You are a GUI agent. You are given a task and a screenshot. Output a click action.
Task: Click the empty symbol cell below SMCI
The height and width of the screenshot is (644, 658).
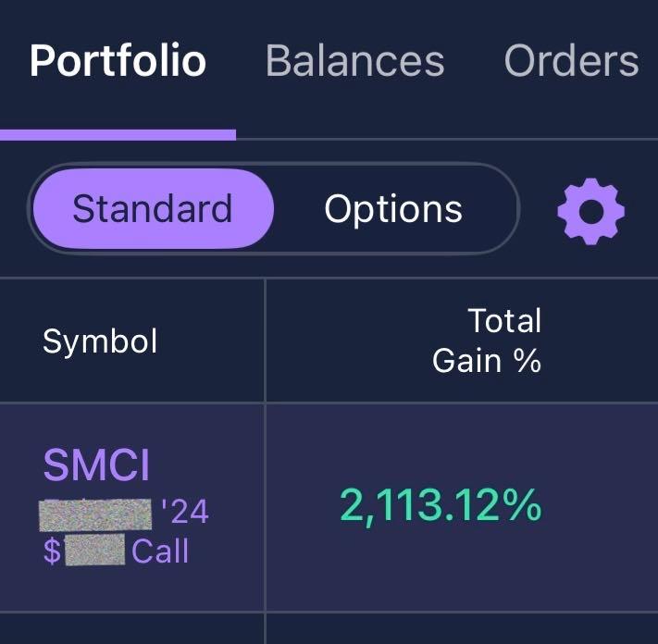132,629
